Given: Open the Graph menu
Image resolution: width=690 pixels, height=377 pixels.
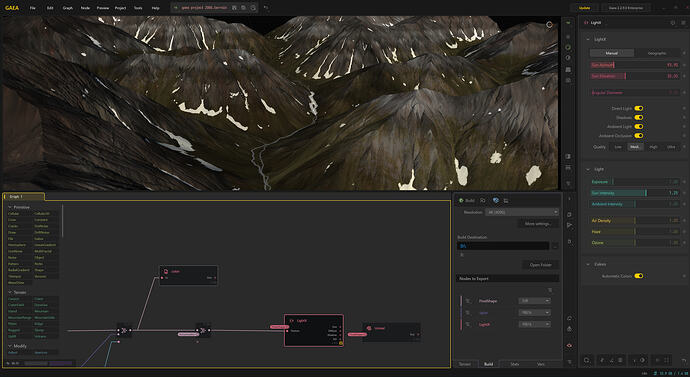Looking at the screenshot, I should click(x=68, y=8).
